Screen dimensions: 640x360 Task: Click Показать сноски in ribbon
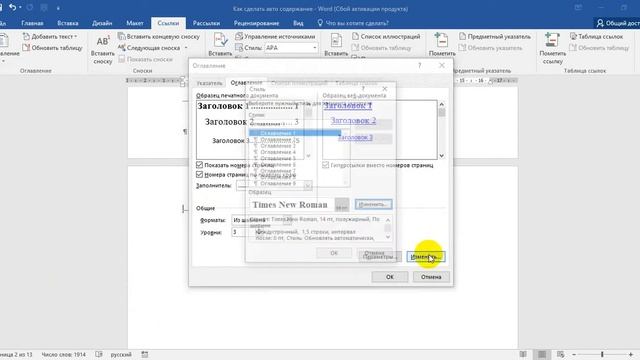pos(145,59)
